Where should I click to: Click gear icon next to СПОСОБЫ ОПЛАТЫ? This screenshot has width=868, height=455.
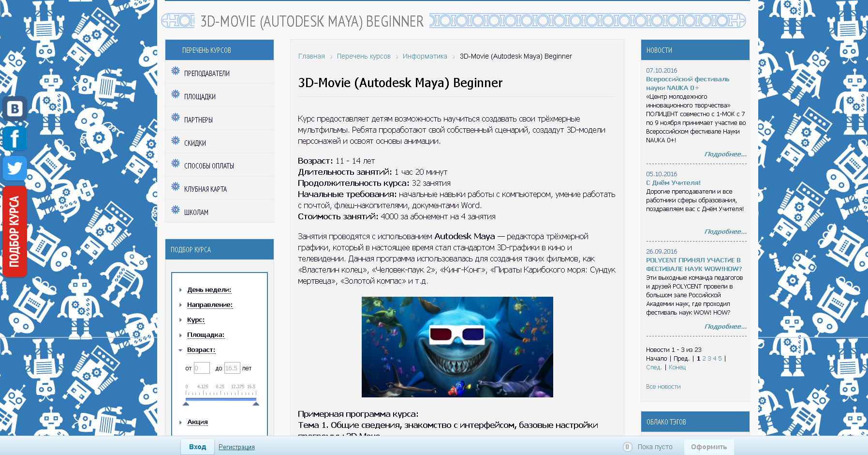[176, 164]
